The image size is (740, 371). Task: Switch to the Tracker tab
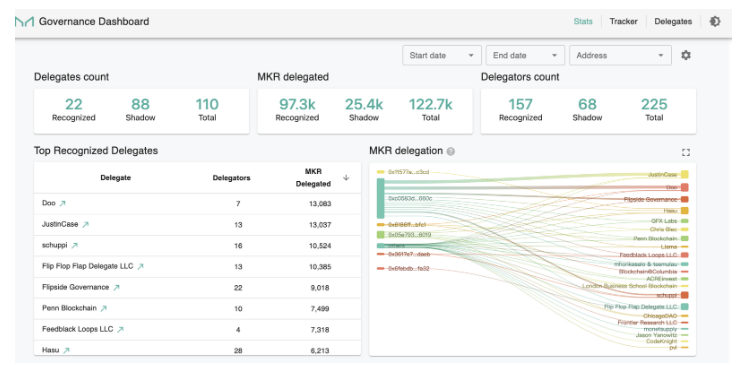[623, 21]
